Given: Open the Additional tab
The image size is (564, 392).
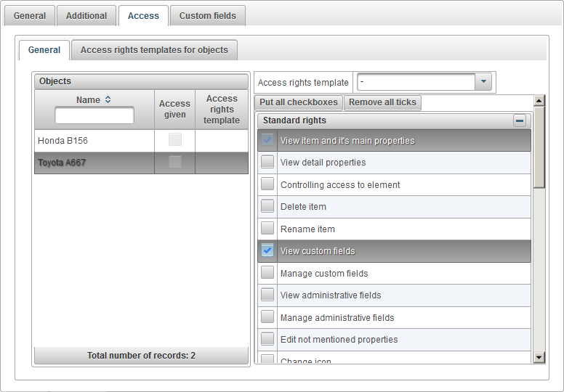Looking at the screenshot, I should (86, 15).
